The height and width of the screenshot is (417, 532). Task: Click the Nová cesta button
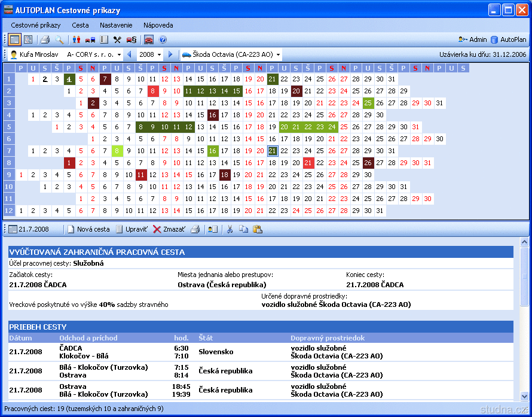click(x=88, y=229)
